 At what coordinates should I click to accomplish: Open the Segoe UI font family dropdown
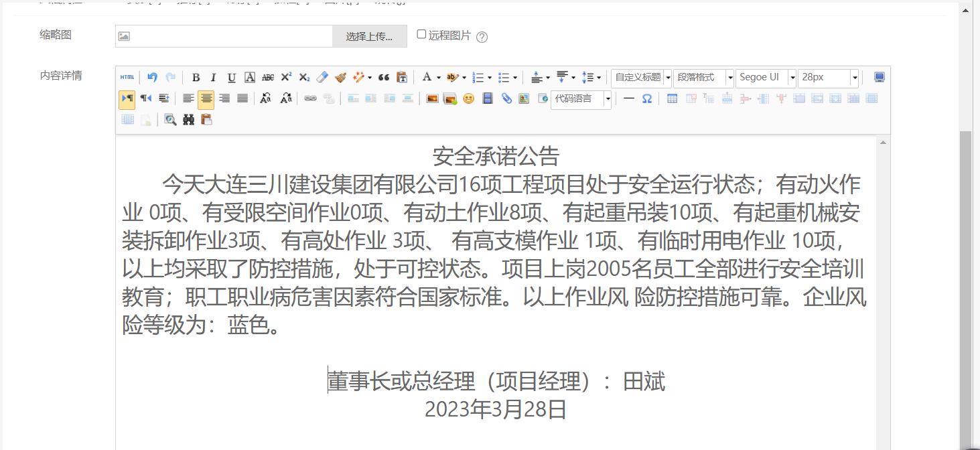[766, 78]
